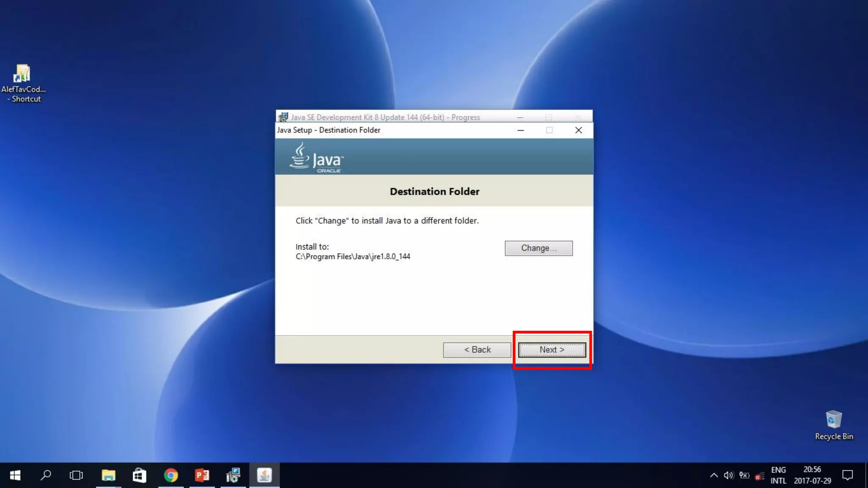Screen dimensions: 868x488
Task: Click the Java SE Development Kit Progress title bar
Action: point(434,117)
